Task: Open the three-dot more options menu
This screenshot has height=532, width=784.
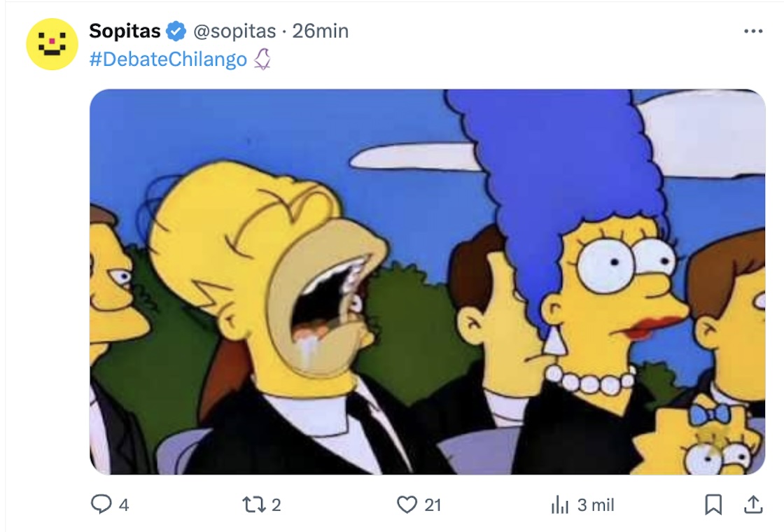Action: pyautogui.click(x=753, y=31)
